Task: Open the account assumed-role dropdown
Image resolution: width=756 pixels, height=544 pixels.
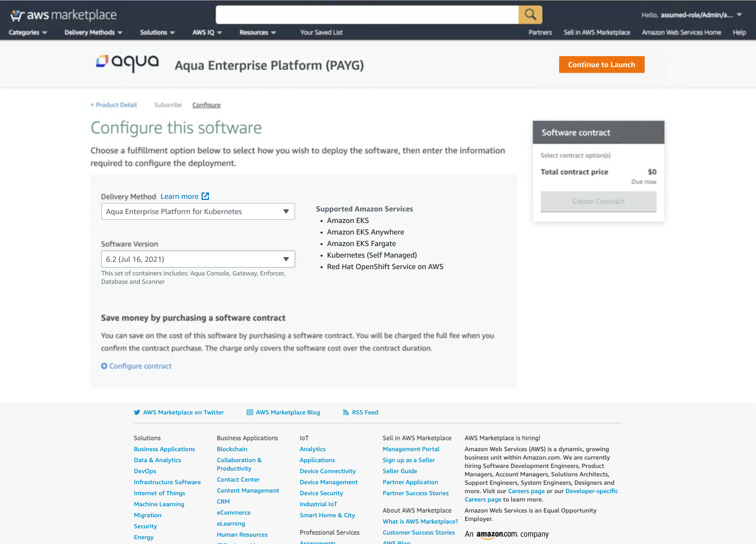Action: point(692,15)
